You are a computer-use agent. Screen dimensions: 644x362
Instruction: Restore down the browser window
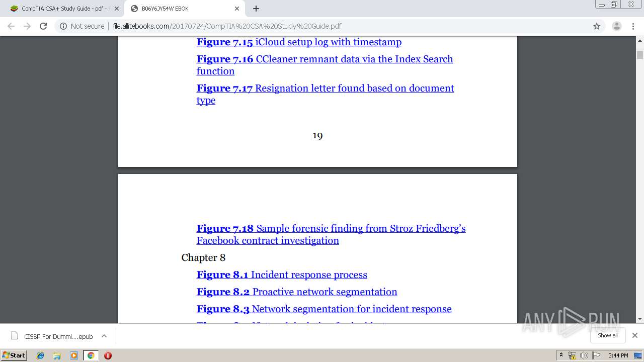click(614, 4)
